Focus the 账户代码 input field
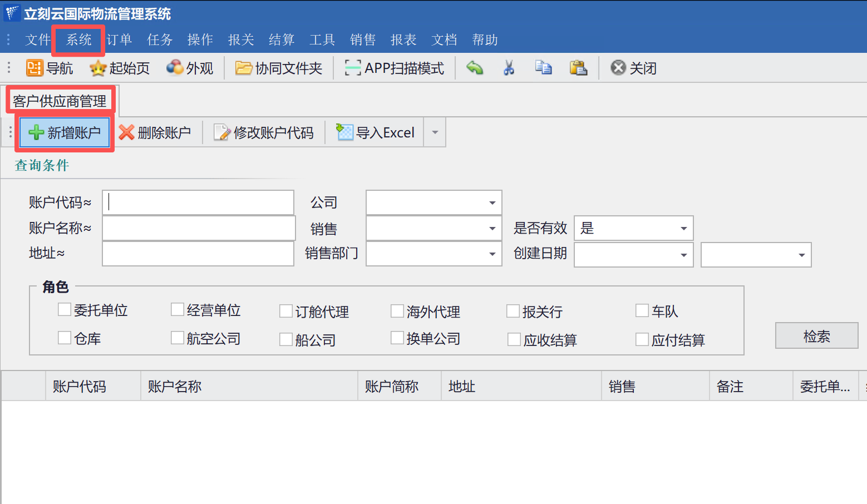This screenshot has height=504, width=867. coord(198,202)
